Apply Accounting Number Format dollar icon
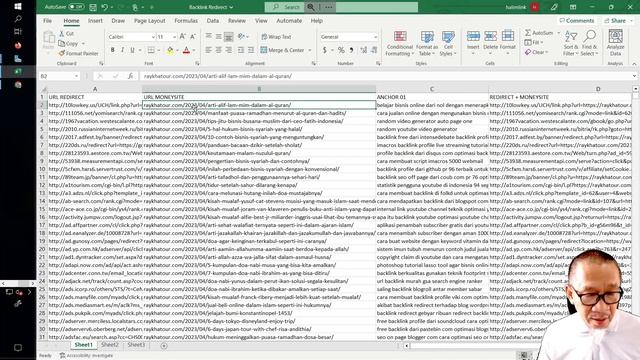 pos(324,50)
